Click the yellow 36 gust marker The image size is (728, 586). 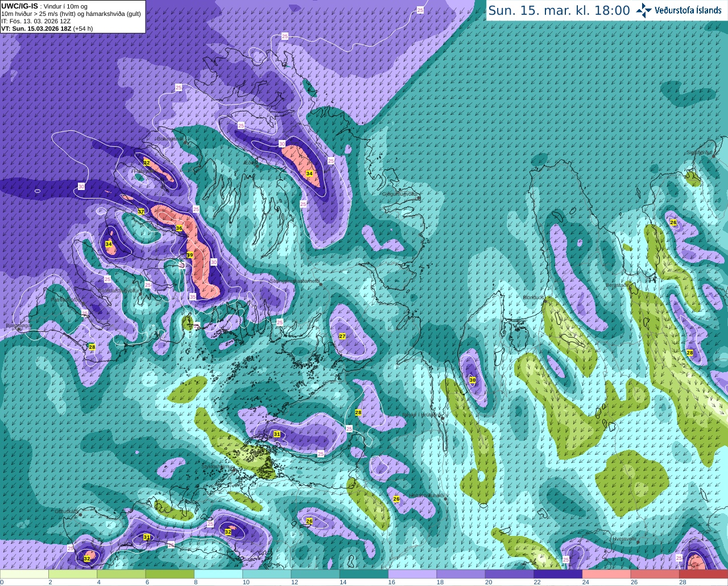pyautogui.click(x=179, y=228)
